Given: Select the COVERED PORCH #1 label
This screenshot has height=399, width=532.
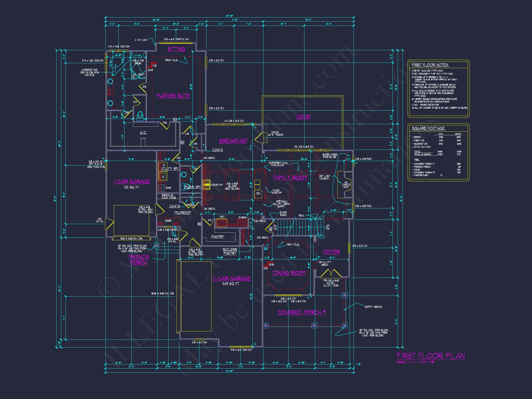Looking at the screenshot, I should click(302, 312).
